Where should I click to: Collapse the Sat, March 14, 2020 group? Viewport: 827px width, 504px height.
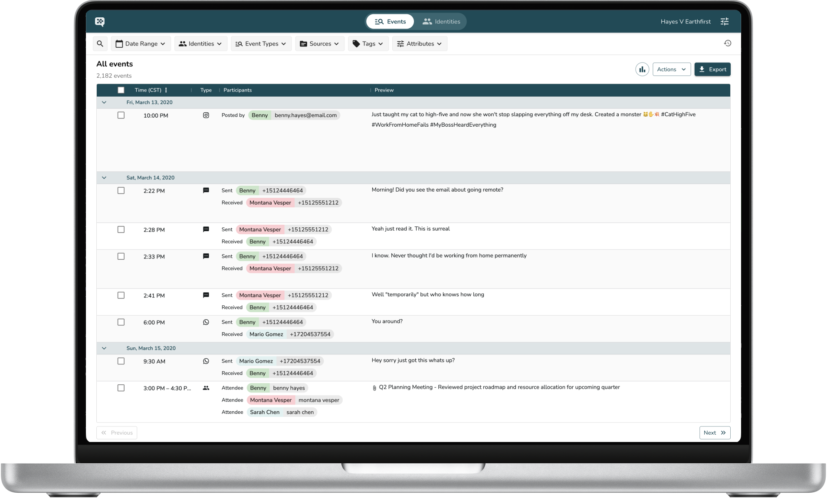(x=104, y=178)
